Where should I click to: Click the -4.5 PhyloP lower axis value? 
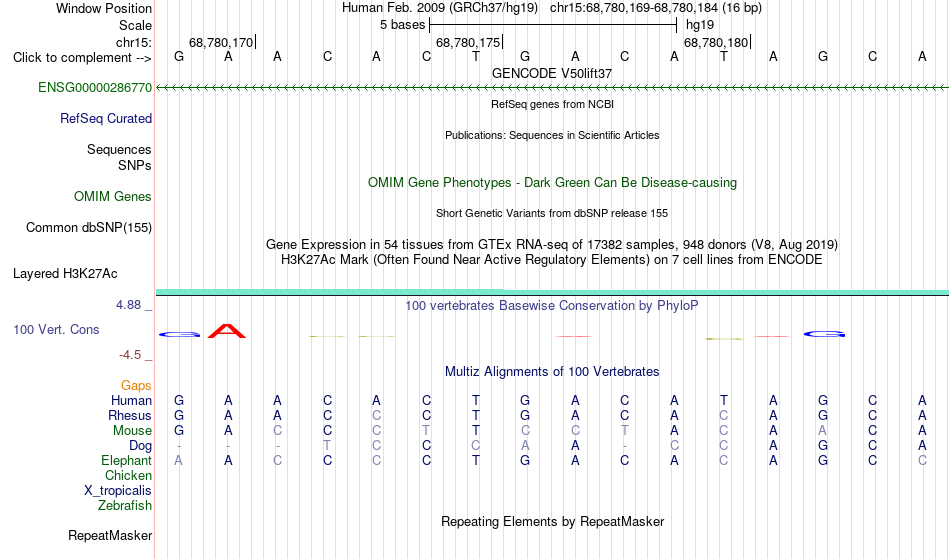(130, 355)
